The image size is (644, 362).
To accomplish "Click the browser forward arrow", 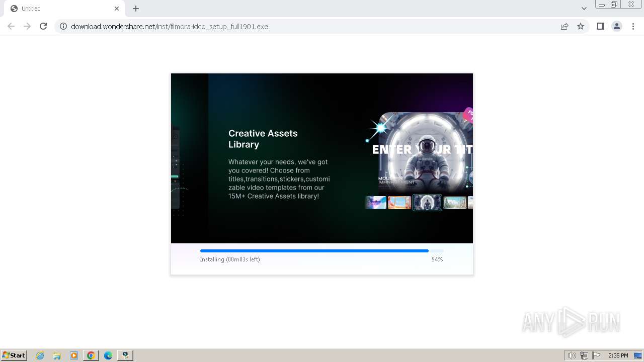I will tap(27, 26).
